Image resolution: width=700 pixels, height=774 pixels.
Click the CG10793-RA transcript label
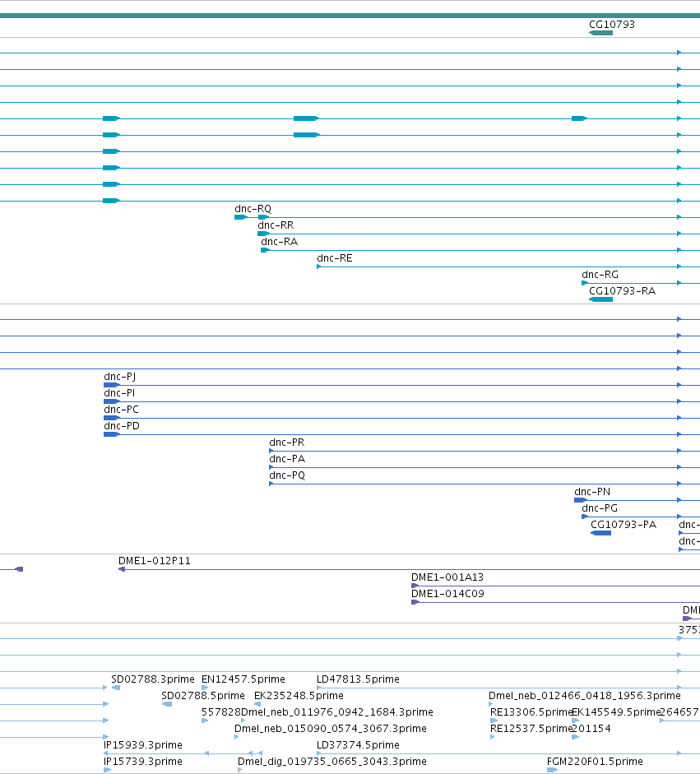[622, 291]
